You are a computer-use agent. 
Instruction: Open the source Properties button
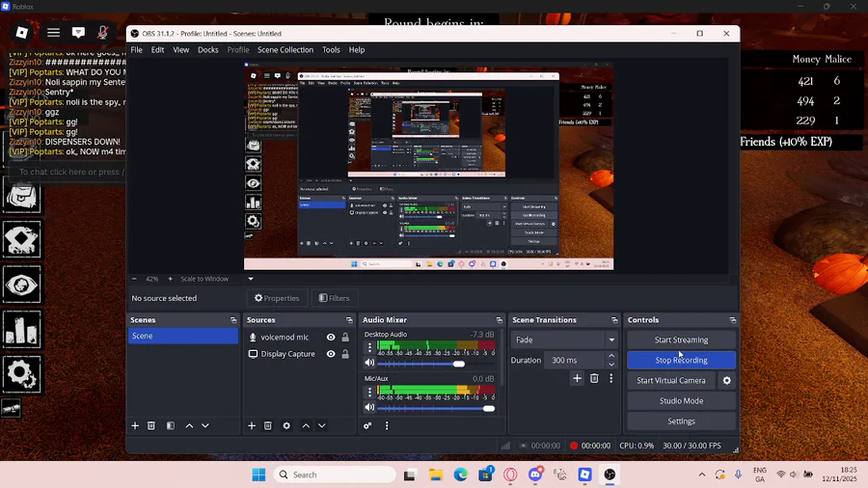click(277, 298)
